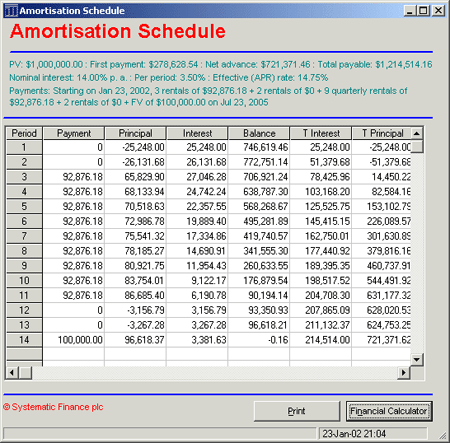The image size is (450, 443).
Task: Maximize the Amortisation Schedule window
Action: 423,11
